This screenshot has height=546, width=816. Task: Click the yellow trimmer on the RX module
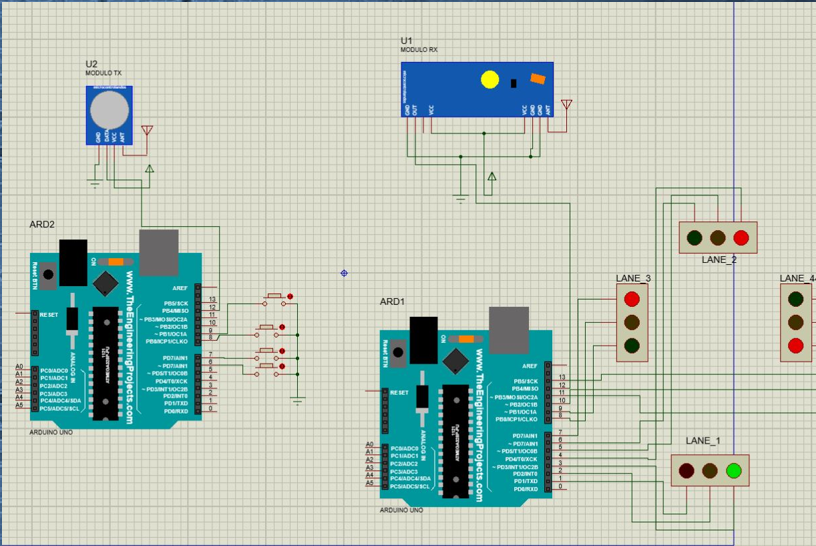(489, 79)
